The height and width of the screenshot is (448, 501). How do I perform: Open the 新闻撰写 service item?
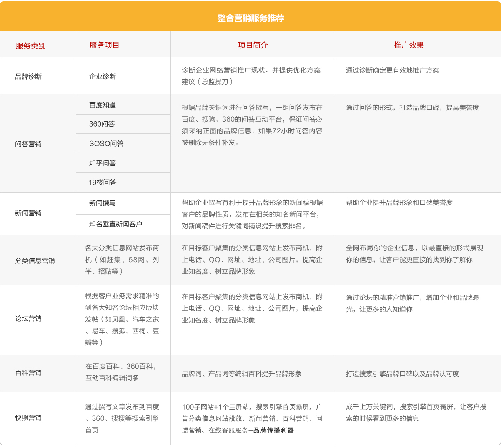click(x=103, y=203)
